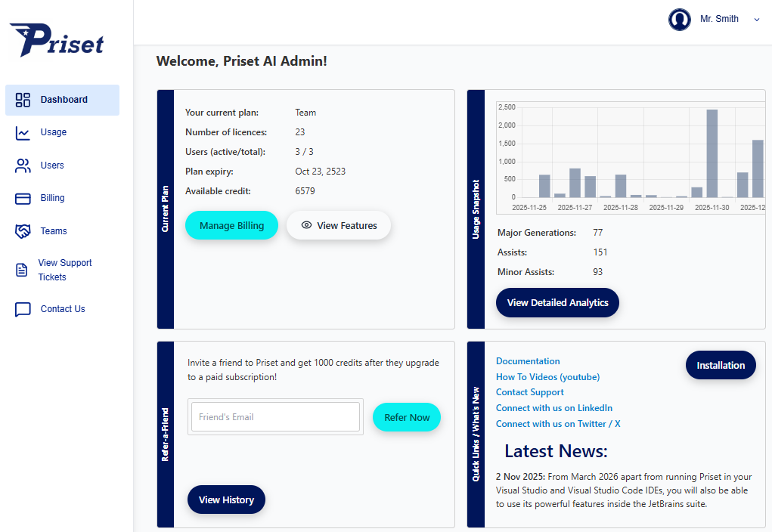The height and width of the screenshot is (532, 772).
Task: Open Billing from the sidebar menu
Action: click(x=52, y=198)
